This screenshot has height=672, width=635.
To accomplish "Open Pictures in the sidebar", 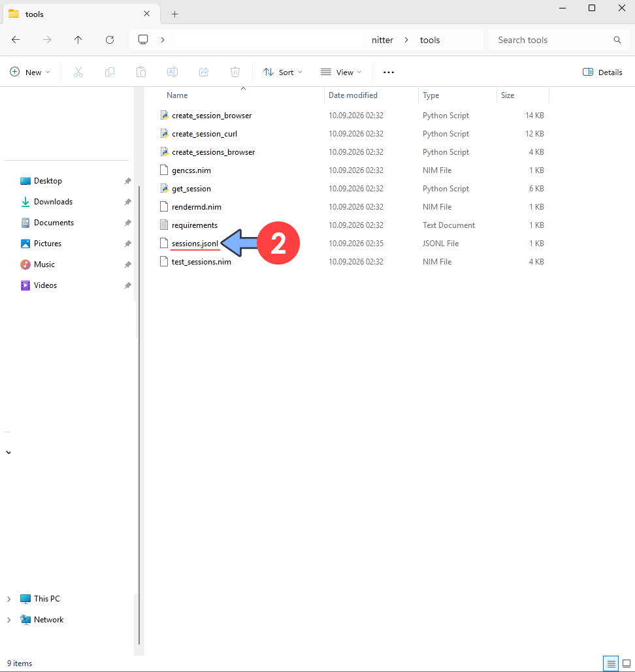I will (48, 244).
